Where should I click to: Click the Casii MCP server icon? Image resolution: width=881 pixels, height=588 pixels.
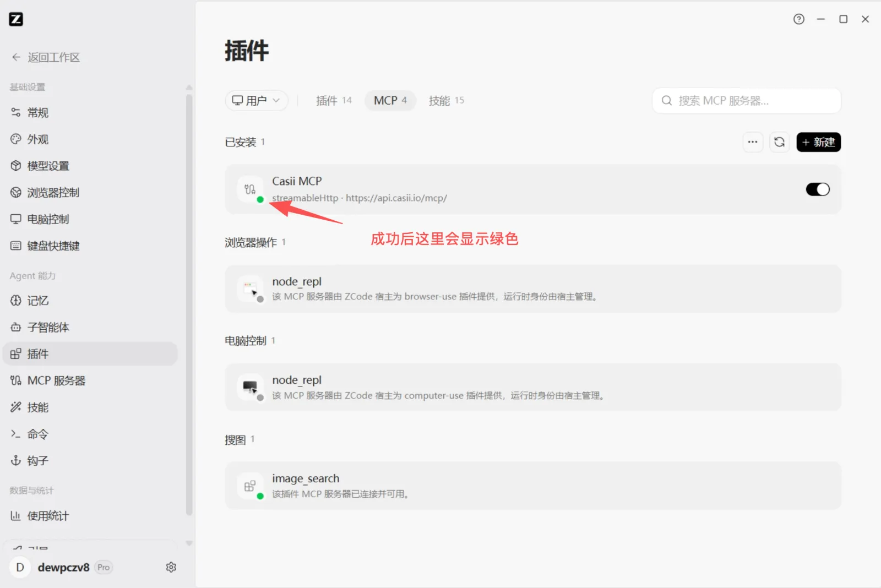click(250, 189)
